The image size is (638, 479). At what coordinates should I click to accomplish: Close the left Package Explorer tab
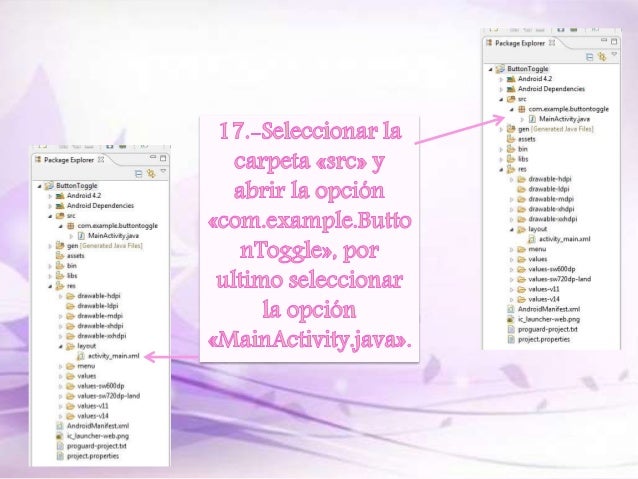101,160
